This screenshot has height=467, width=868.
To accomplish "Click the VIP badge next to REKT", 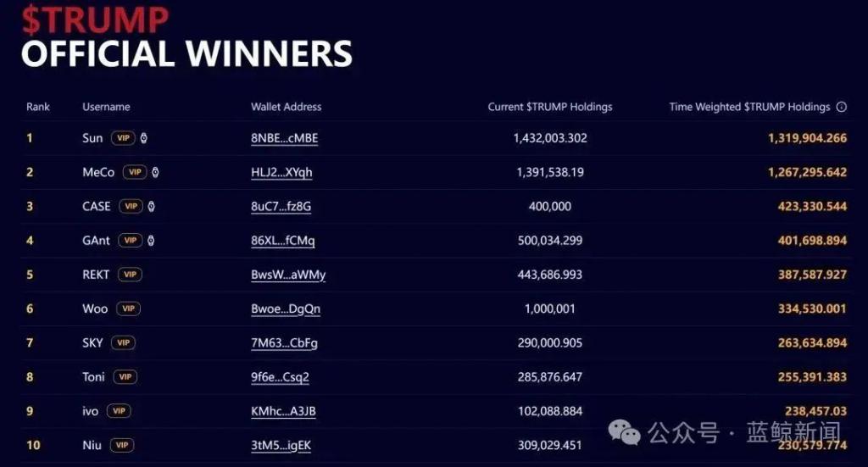I will coord(130,275).
